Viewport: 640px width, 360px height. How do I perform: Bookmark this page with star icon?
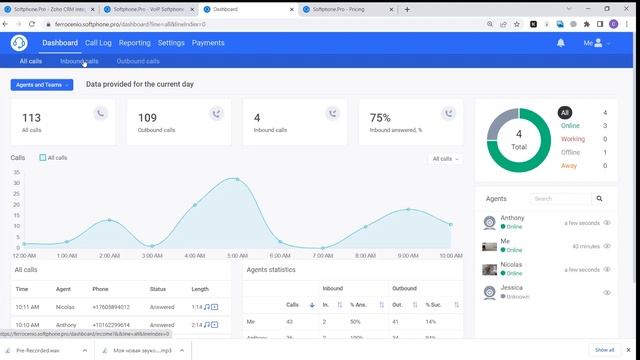[x=517, y=24]
